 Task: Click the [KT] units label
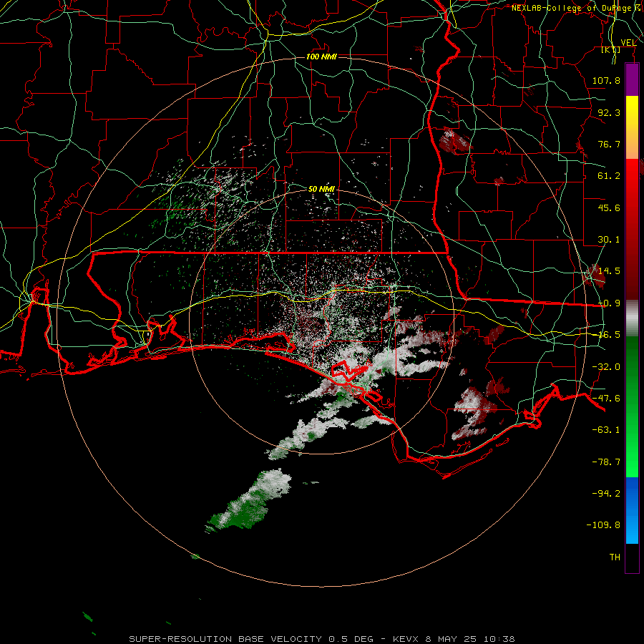(611, 50)
